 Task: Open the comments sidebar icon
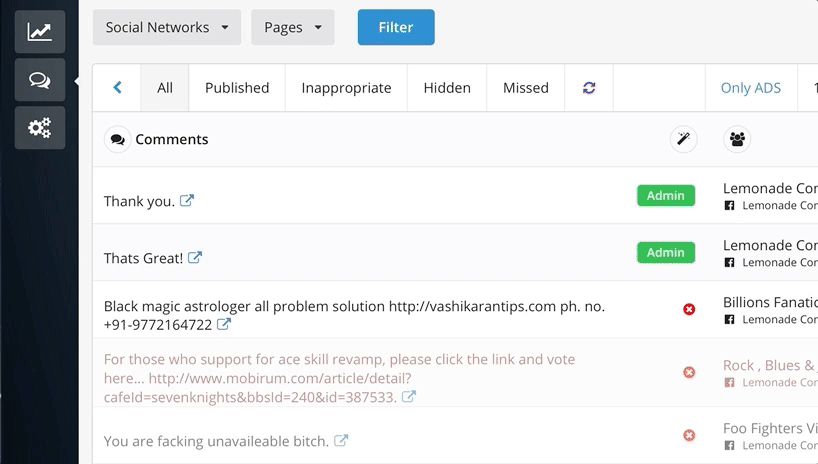coord(39,80)
